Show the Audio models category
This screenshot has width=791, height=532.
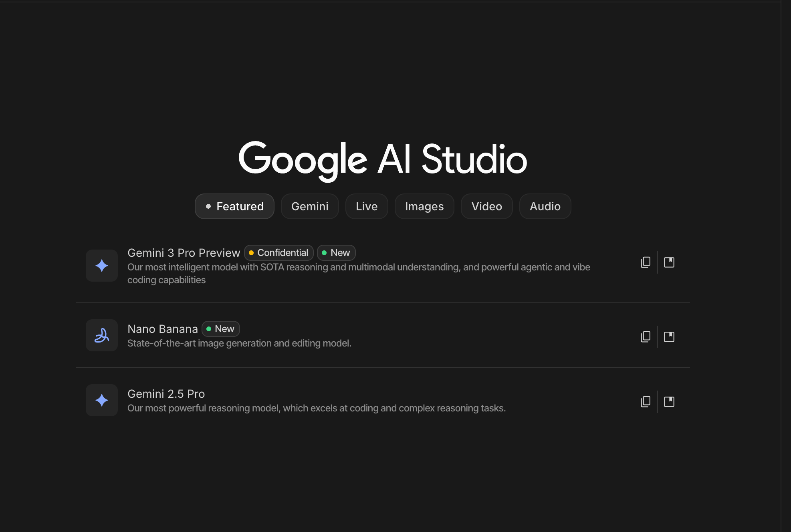tap(545, 206)
